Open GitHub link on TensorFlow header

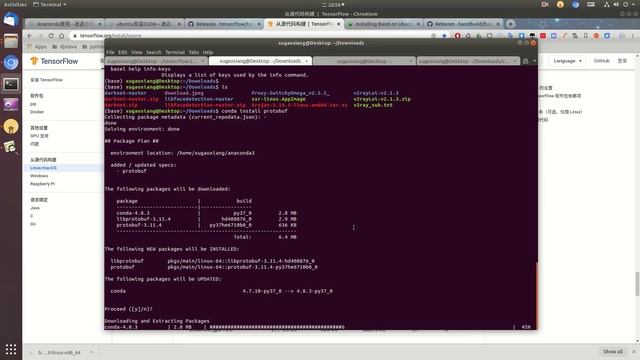(601, 61)
